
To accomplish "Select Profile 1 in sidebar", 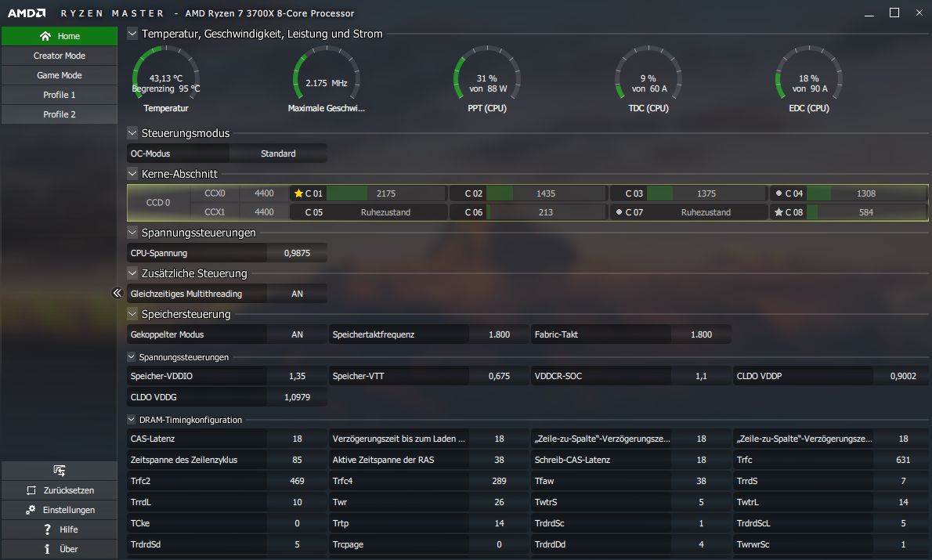I will 60,95.
